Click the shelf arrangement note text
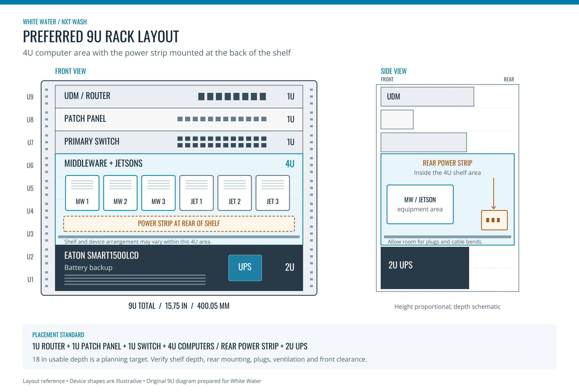579x392 pixels. tap(138, 242)
